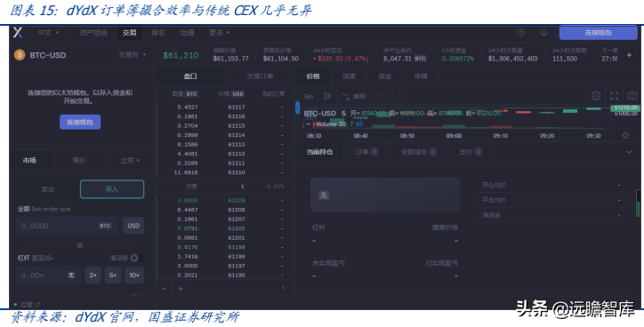The height and width of the screenshot is (327, 644).
Task: Click ask row at price 61217
Action: point(225,108)
